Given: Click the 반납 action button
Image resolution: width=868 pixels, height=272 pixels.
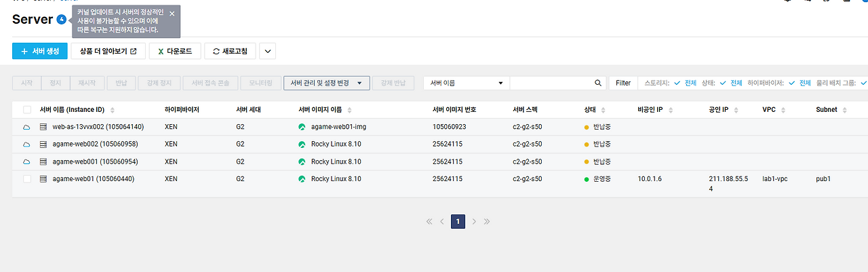Looking at the screenshot, I should click(x=121, y=83).
